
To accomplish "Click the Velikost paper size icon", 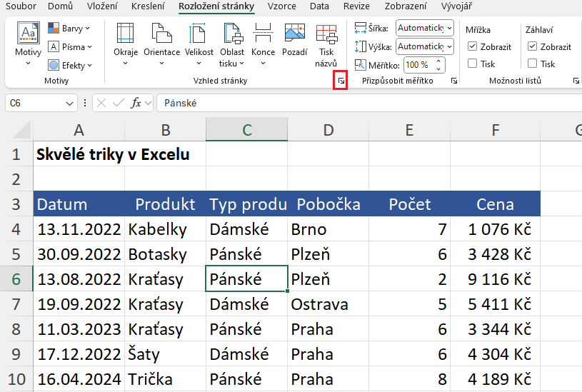I will coord(199,35).
